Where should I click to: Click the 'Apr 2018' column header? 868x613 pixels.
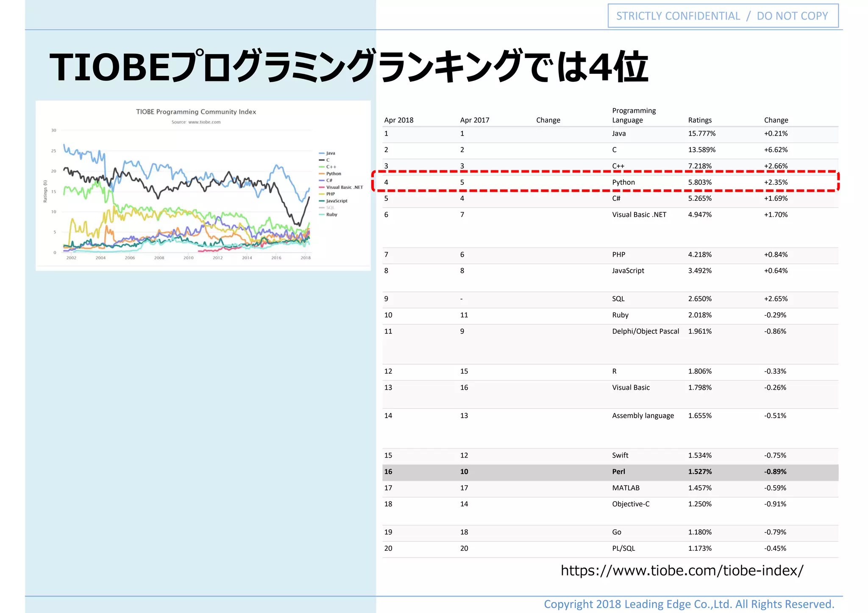(398, 120)
